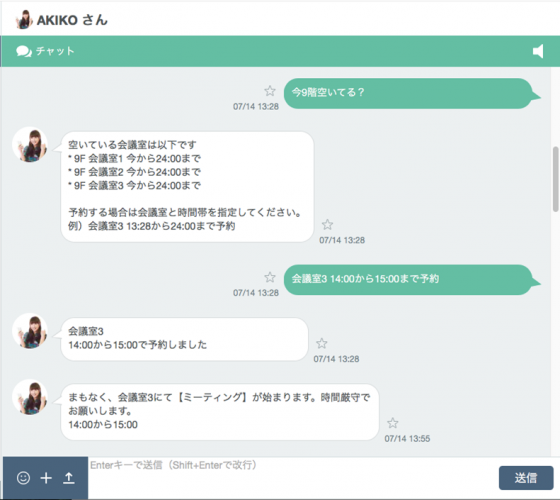Click the last line 14:00から15:00 in reminder
This screenshot has width=560, height=500.
(x=103, y=425)
